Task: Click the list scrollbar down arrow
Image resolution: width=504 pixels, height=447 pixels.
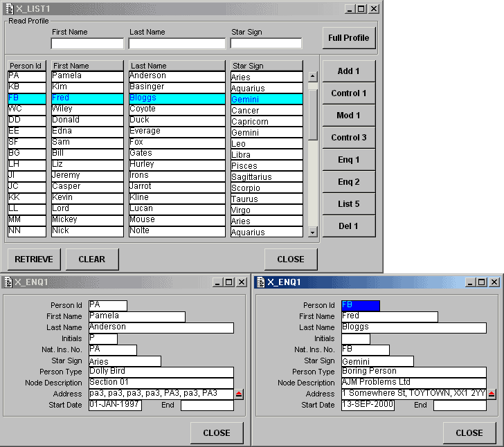Action: coord(313,232)
